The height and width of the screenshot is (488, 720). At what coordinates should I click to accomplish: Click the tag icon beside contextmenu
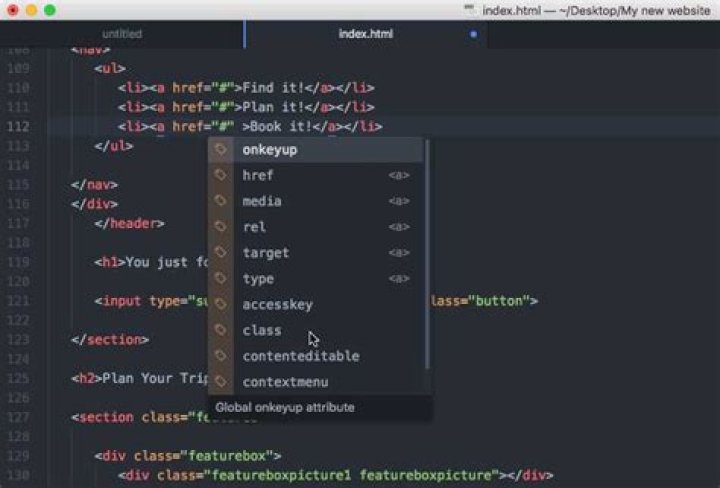221,382
